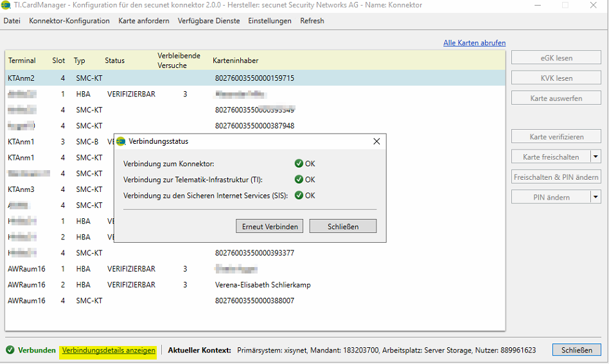Close the Verbindungsstatus dialog with X
This screenshot has width=609, height=364.
pos(376,141)
